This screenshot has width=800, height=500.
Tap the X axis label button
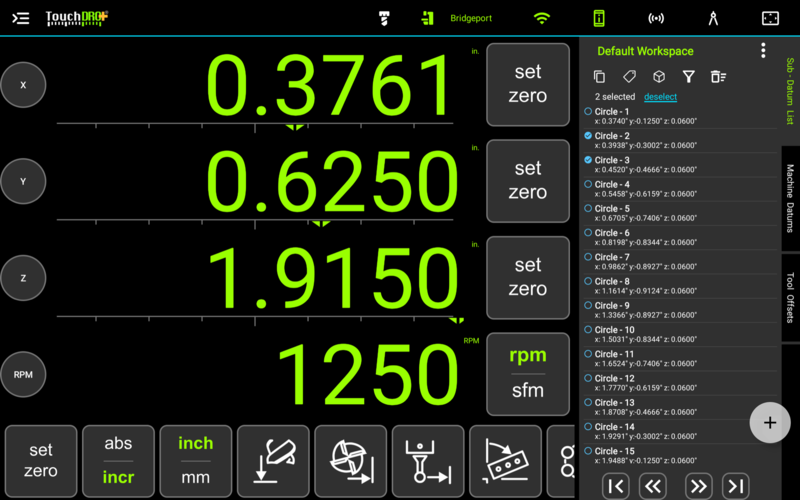[x=23, y=85]
